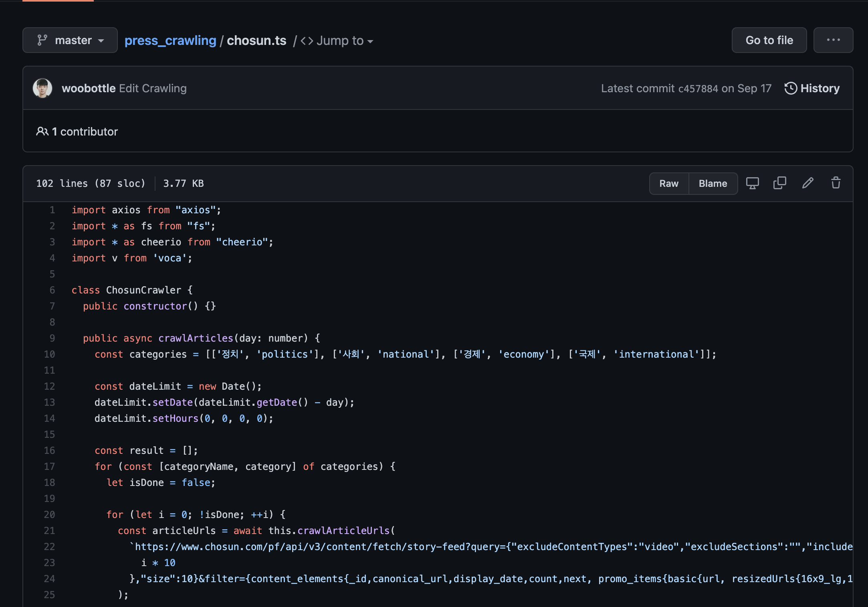Select line number 22 in code
Screen dimensions: 868x607
pos(49,547)
